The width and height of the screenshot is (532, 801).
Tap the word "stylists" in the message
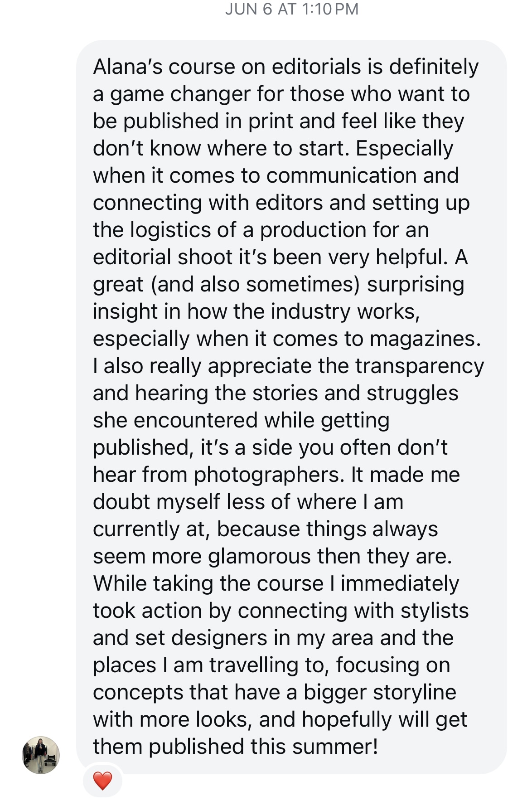[x=434, y=611]
